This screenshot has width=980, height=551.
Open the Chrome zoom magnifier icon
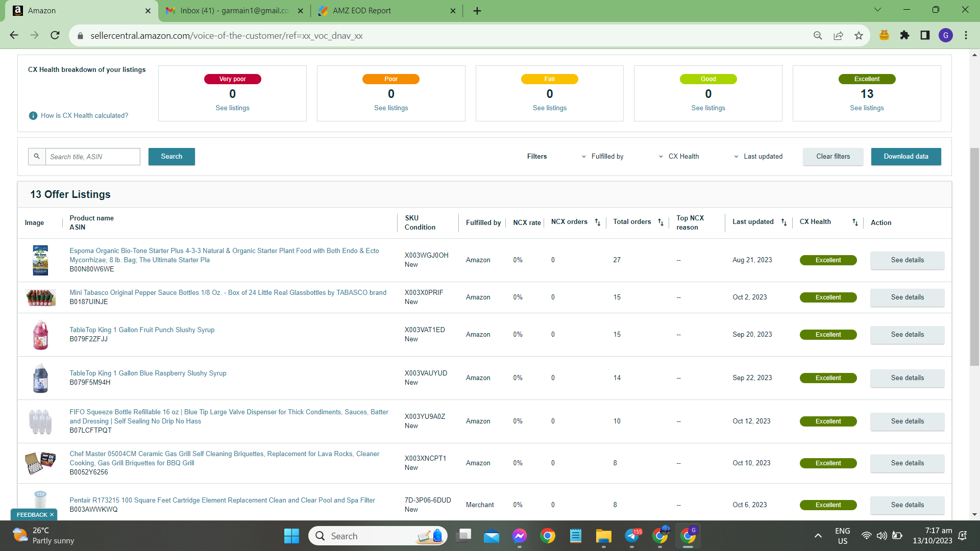pyautogui.click(x=818, y=35)
